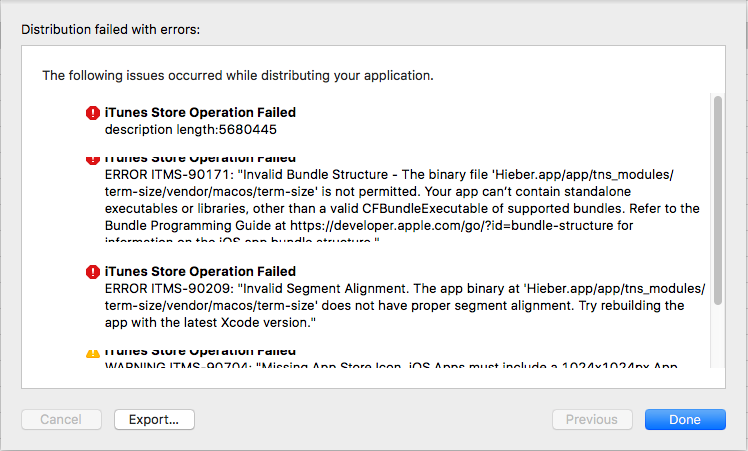Click the disabled Cancel button
The height and width of the screenshot is (451, 748).
(x=61, y=420)
